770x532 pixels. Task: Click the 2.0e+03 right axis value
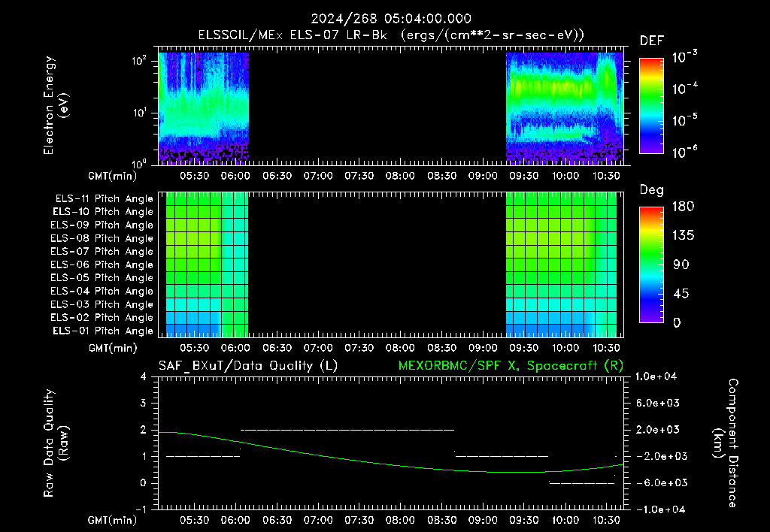658,430
